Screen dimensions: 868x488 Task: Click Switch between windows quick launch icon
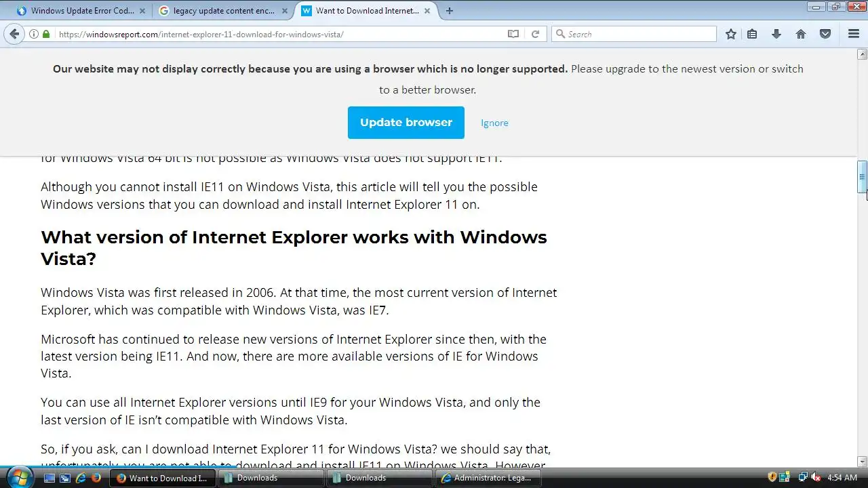64,478
